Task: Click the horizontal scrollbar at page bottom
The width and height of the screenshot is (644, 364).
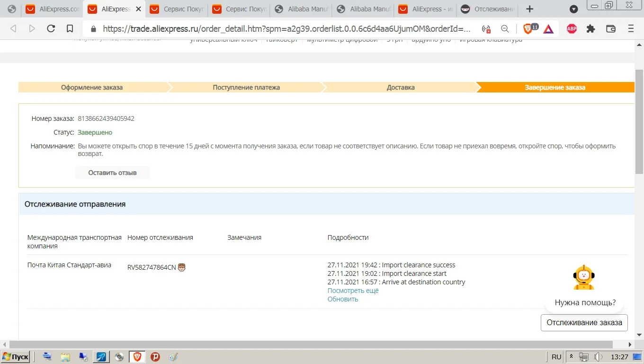Action: (311, 345)
